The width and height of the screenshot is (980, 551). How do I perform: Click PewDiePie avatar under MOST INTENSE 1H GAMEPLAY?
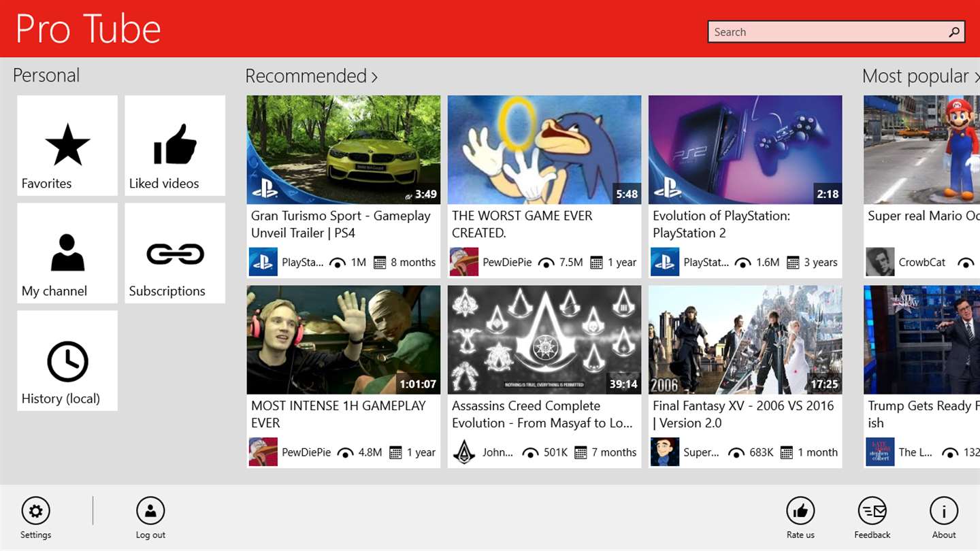[x=263, y=452]
